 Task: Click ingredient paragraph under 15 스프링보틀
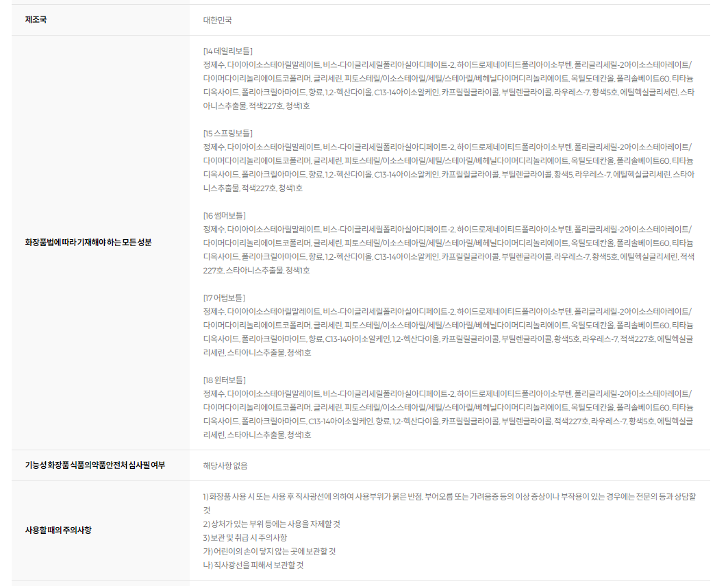449,167
